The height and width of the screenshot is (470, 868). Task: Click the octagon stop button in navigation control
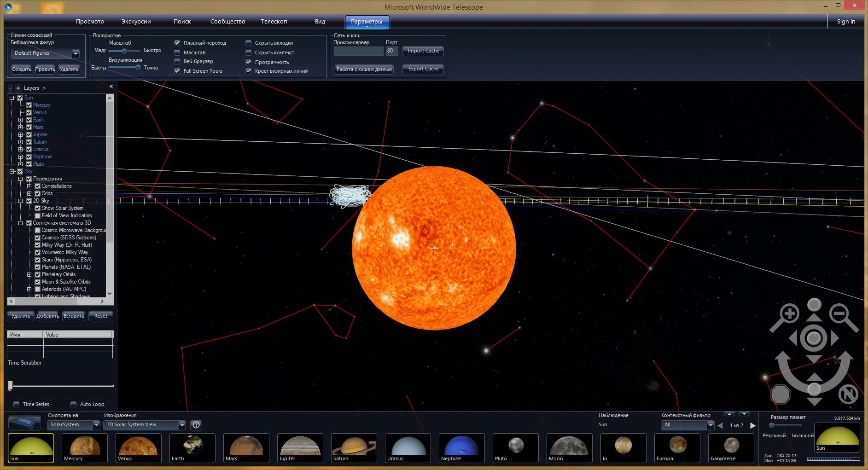click(781, 394)
